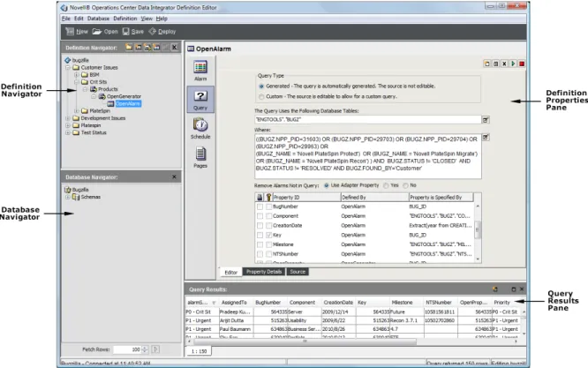Open the View menu
Viewport: 588px width, 368px height.
[147, 19]
